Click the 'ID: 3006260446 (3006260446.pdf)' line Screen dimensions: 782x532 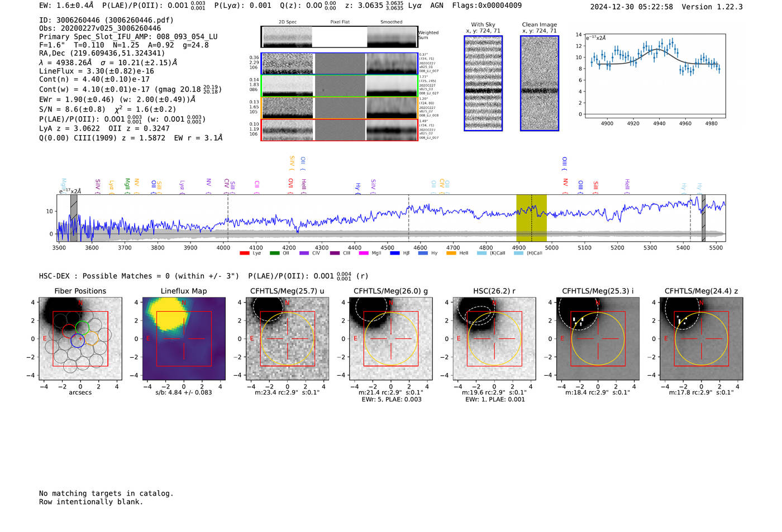tap(106, 20)
